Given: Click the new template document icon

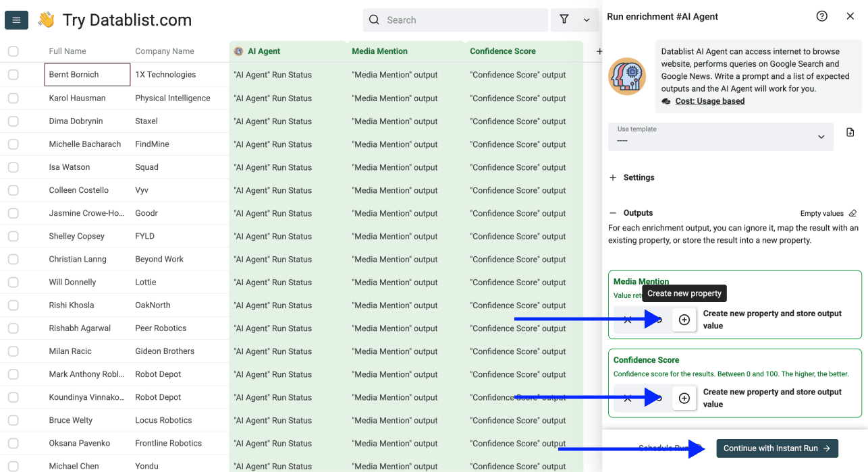Looking at the screenshot, I should click(x=850, y=132).
